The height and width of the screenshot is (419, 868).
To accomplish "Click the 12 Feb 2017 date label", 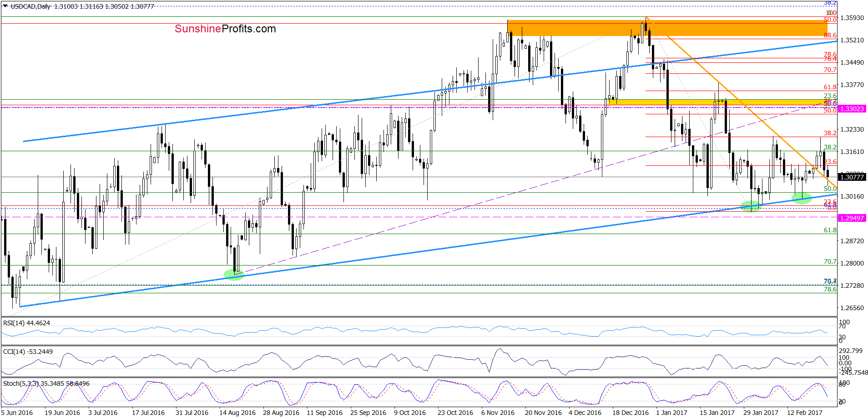I will [805, 413].
